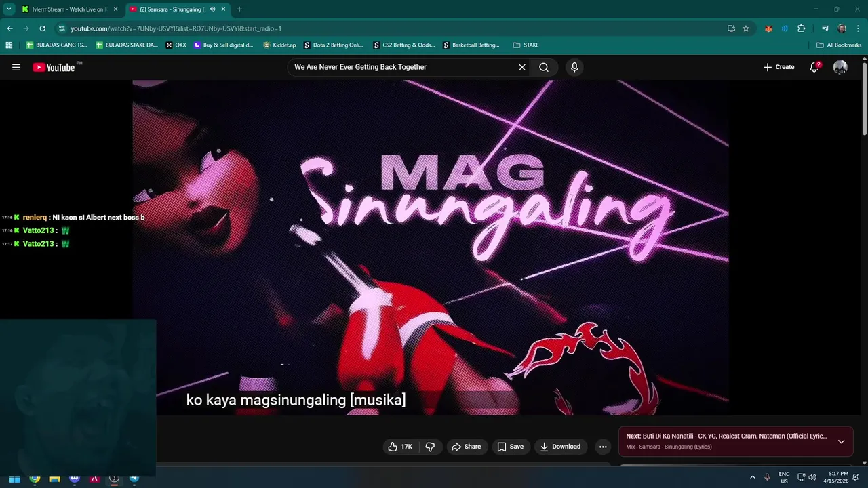
Task: Open the tab search dropdown
Action: tap(9, 9)
